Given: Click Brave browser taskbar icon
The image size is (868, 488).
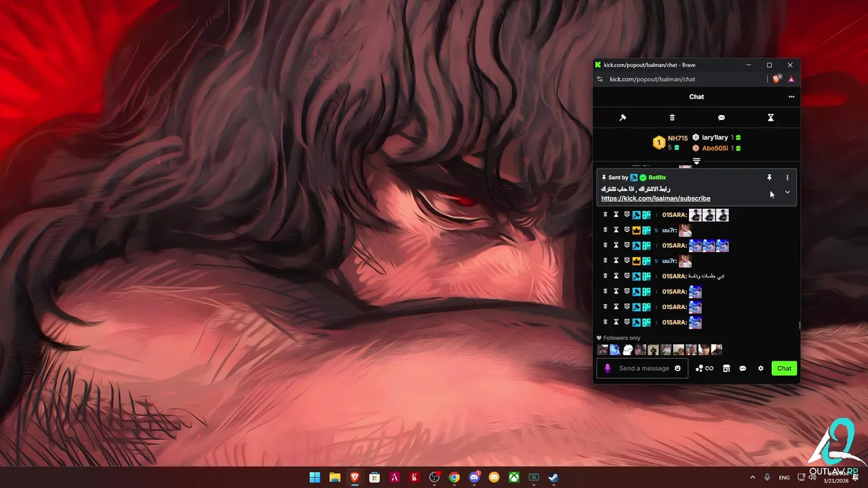Looking at the screenshot, I should 355,477.
